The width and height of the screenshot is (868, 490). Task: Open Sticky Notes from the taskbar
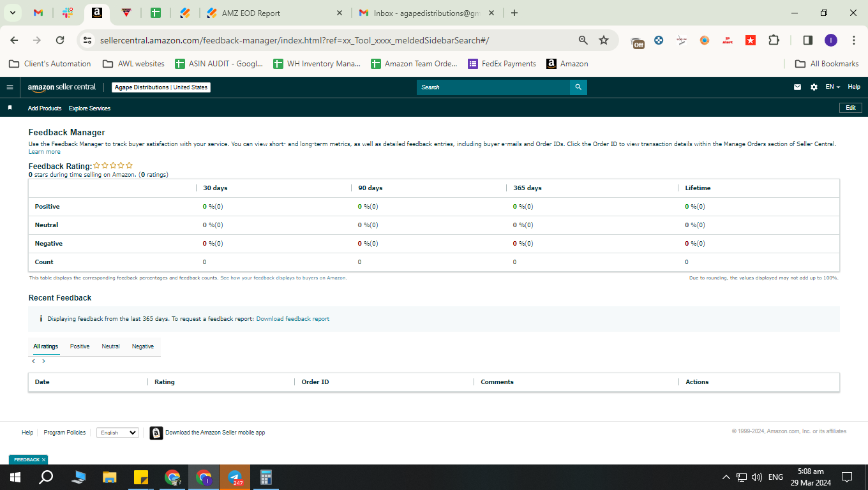coord(141,477)
